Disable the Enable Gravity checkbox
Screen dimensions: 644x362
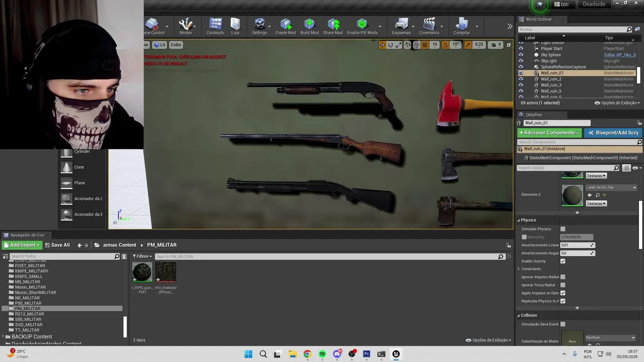(562, 261)
